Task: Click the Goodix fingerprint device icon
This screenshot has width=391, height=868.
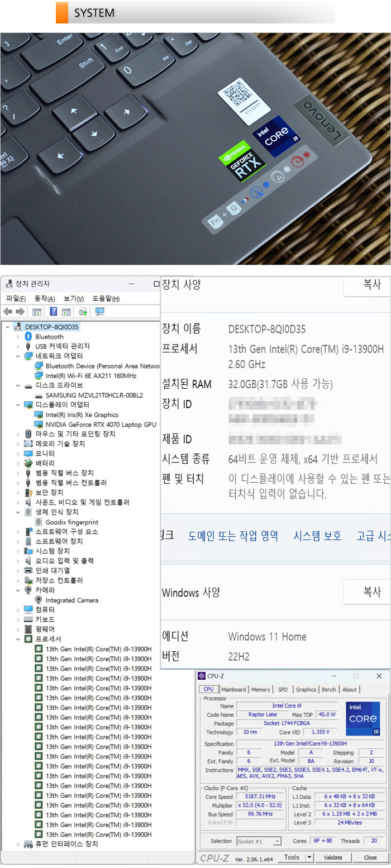Action: pos(39,522)
